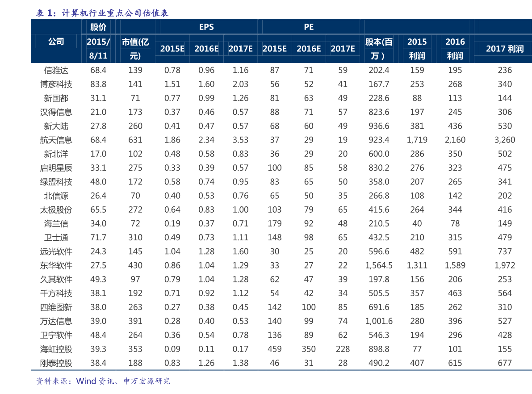The height and width of the screenshot is (394, 532).
Task: Click 四维图新 2015E EPS 0.27
Action: pyautogui.click(x=172, y=307)
